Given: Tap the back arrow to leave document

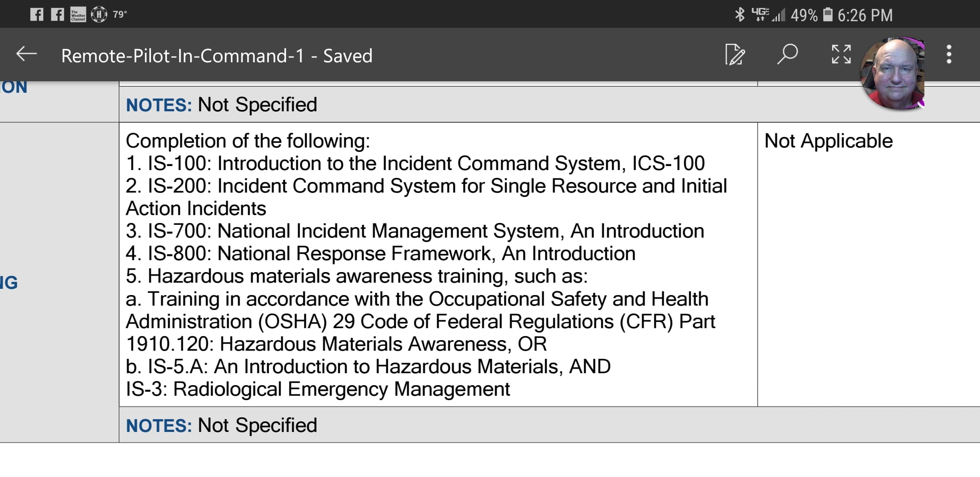Looking at the screenshot, I should pyautogui.click(x=26, y=54).
